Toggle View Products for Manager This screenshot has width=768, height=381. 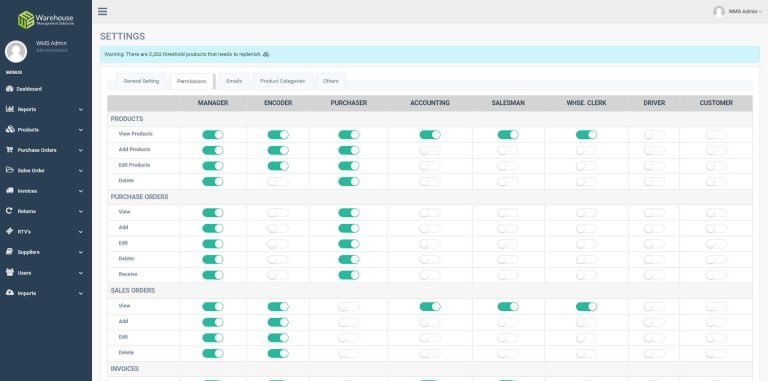213,135
